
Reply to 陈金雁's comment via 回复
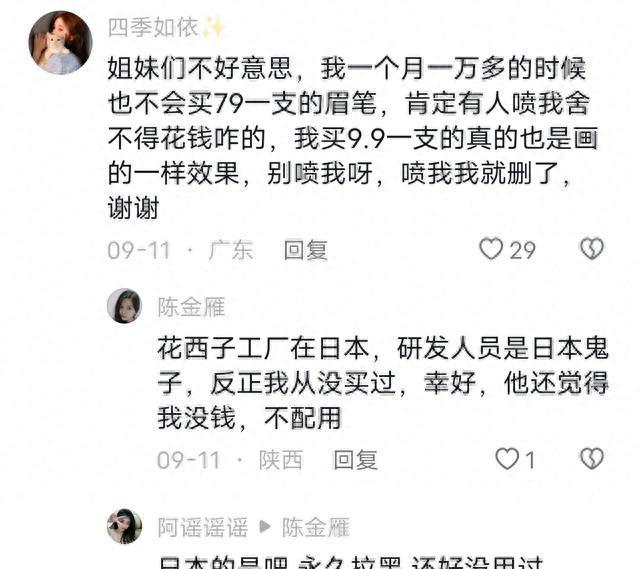point(355,460)
